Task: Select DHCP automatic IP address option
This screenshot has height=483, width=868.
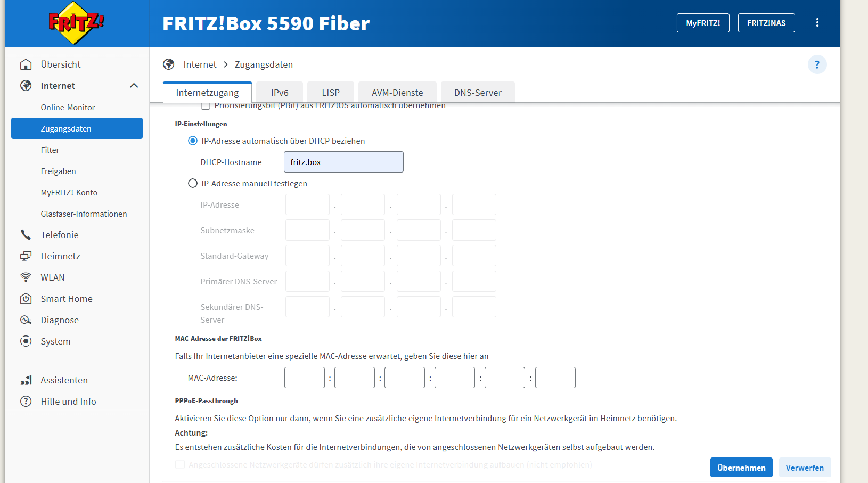Action: pos(193,141)
